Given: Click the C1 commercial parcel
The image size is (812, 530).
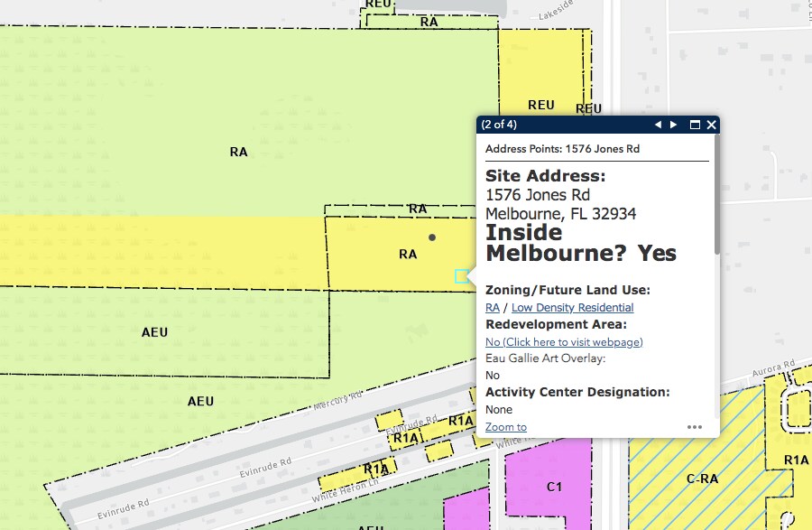Looking at the screenshot, I should [552, 486].
